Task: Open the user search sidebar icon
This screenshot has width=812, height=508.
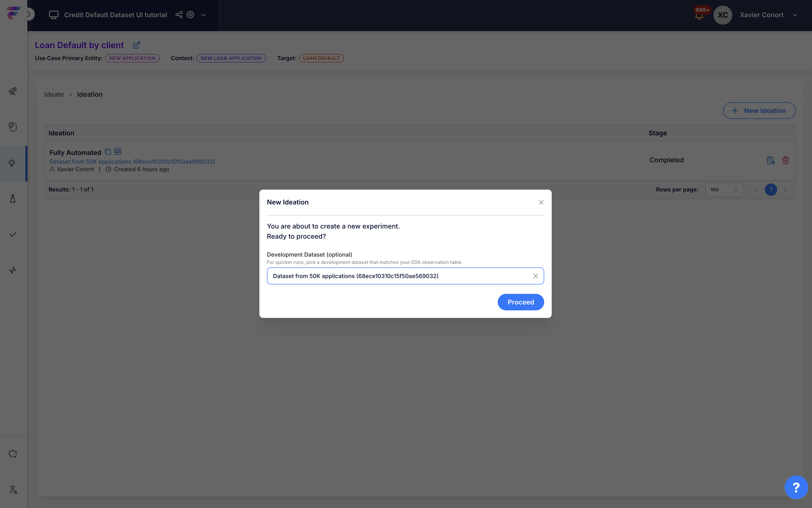Action: (13, 490)
